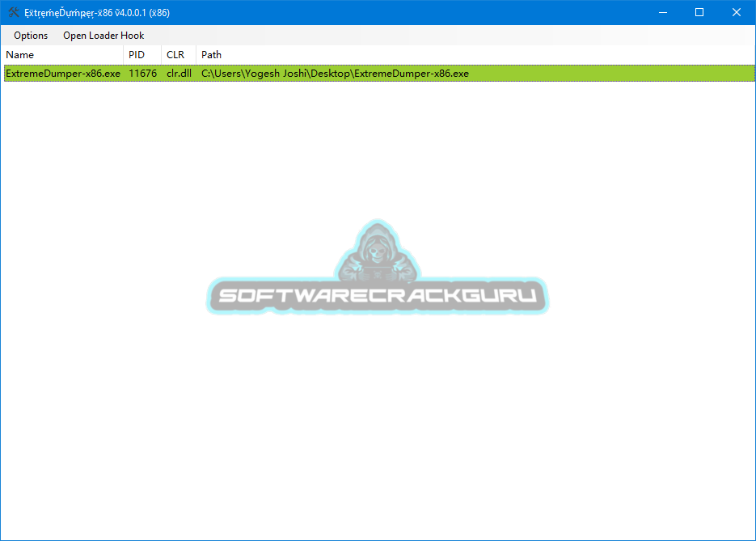
Task: Minimize the ExtremeDumper window
Action: click(663, 13)
